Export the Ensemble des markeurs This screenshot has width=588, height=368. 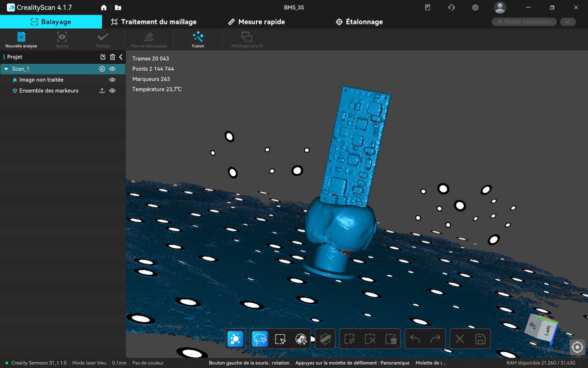[101, 90]
